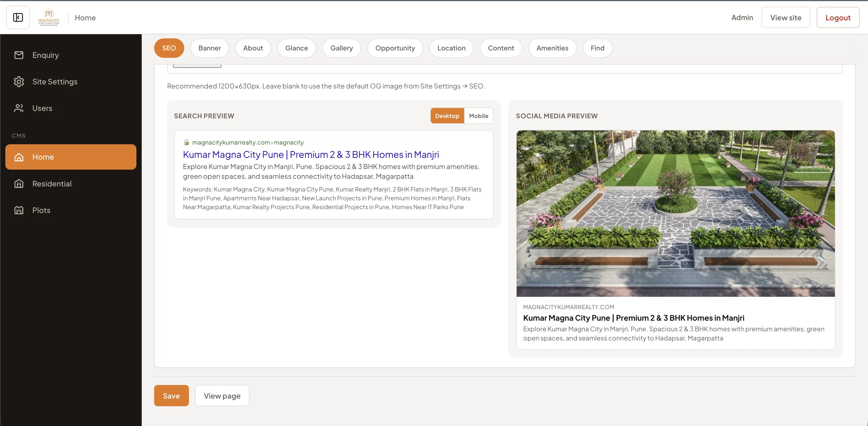This screenshot has width=868, height=426.
Task: Click the Magnacity logo in header
Action: coord(49,17)
